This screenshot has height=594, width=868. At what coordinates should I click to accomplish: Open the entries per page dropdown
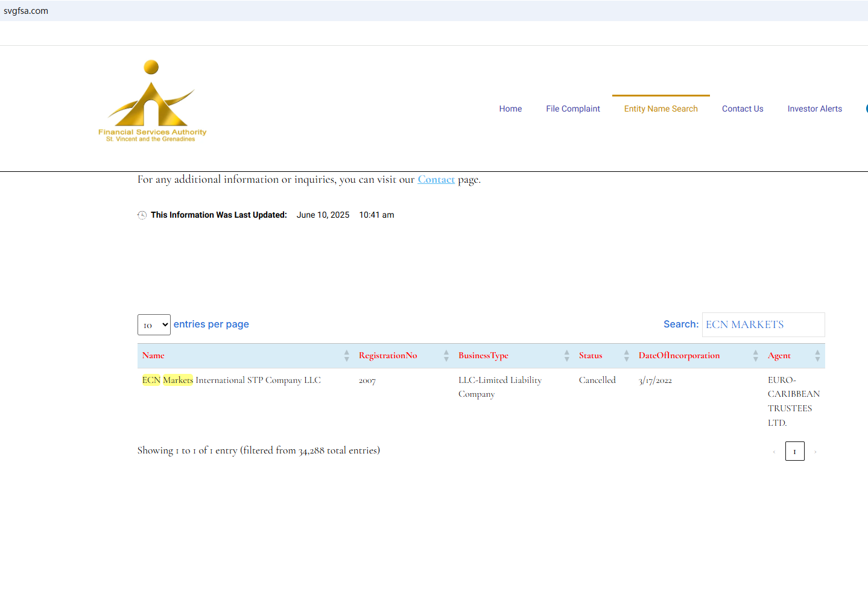[154, 325]
